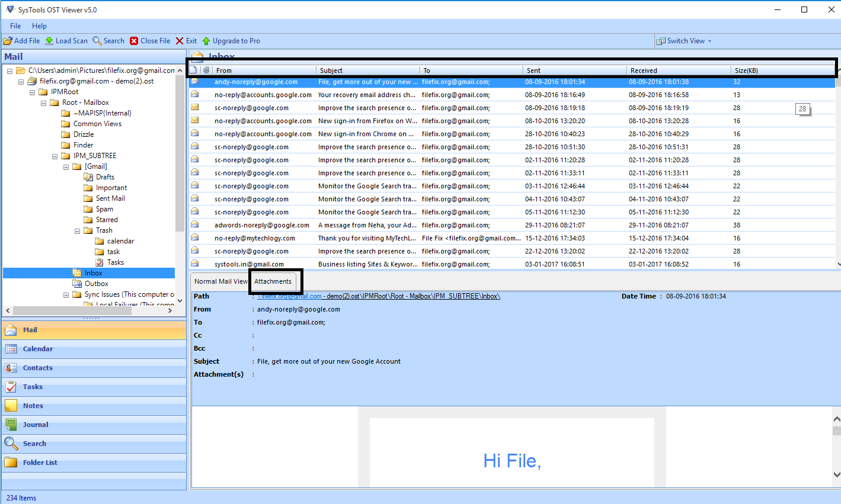Open the Notes section icon

[x=11, y=406]
